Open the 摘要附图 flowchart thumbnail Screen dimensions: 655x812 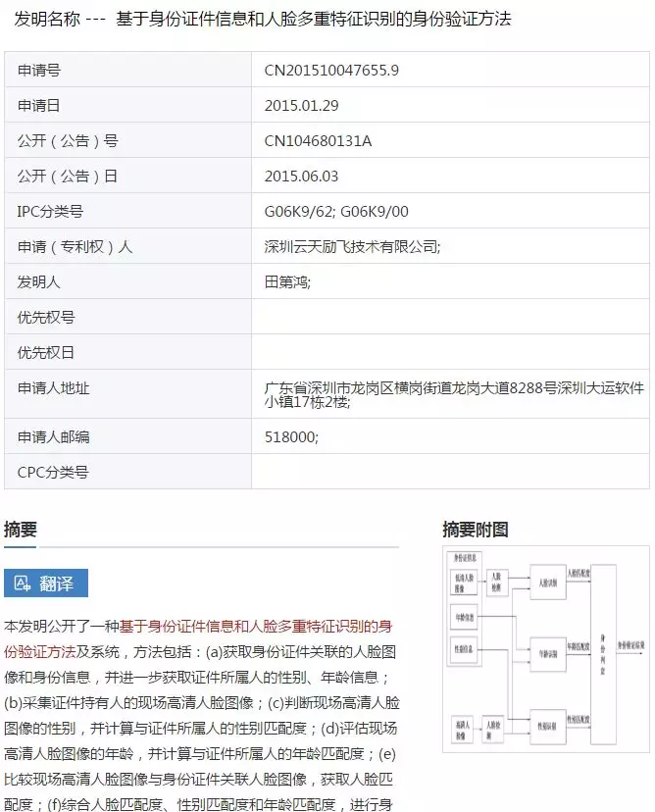click(x=546, y=649)
